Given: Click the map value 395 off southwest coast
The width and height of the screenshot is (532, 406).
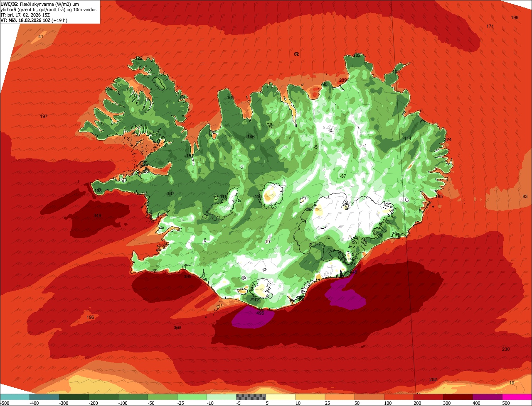Looking at the screenshot, I should point(187,276).
